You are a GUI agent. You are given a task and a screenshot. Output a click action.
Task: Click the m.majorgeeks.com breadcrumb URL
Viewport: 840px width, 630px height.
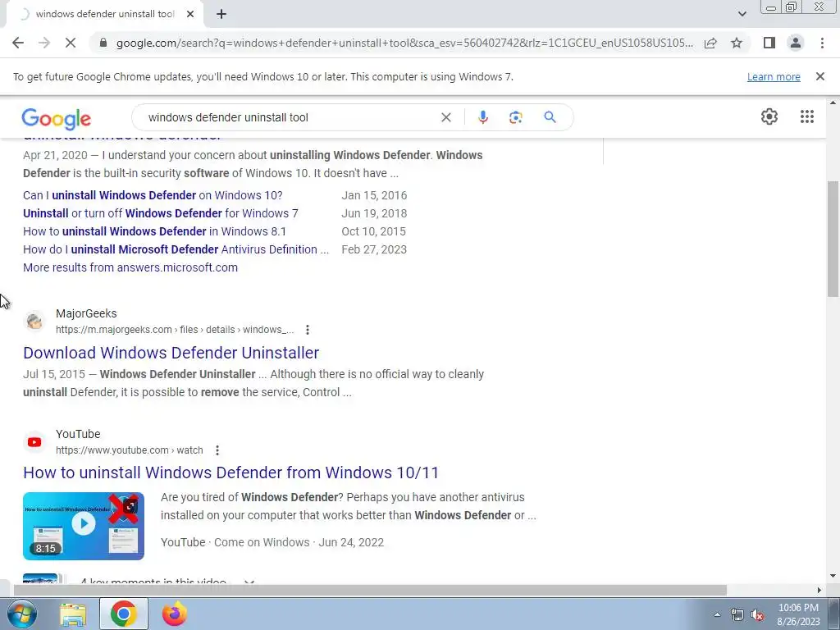pyautogui.click(x=175, y=330)
